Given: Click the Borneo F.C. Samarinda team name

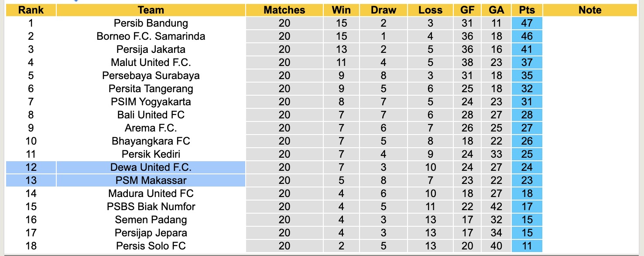Looking at the screenshot, I should click(x=151, y=36).
